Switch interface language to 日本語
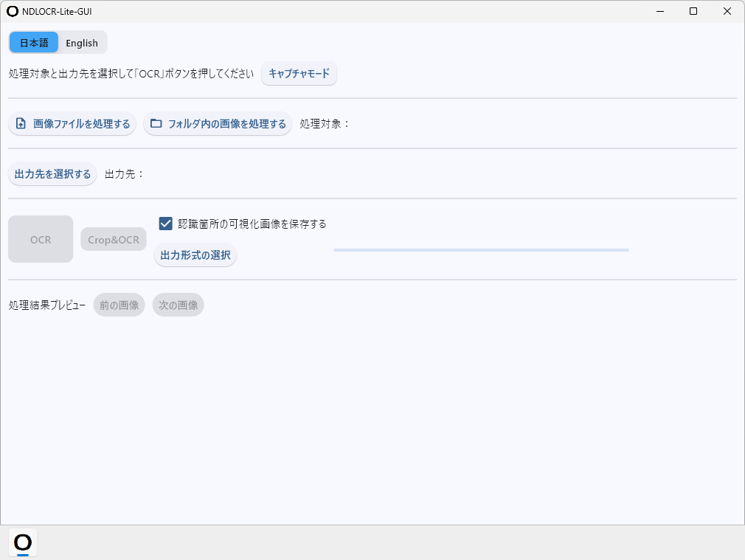The image size is (745, 560). pyautogui.click(x=34, y=43)
